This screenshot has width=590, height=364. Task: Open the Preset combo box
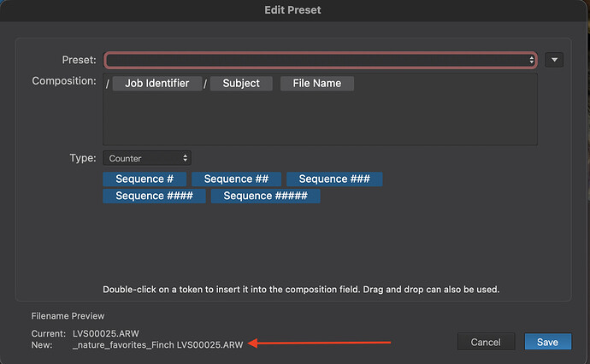[x=320, y=60]
